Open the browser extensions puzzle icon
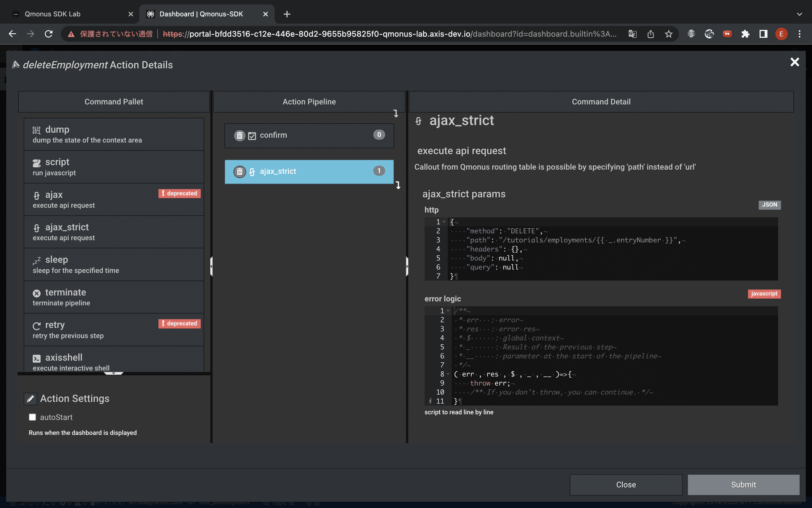812x508 pixels. coord(745,34)
